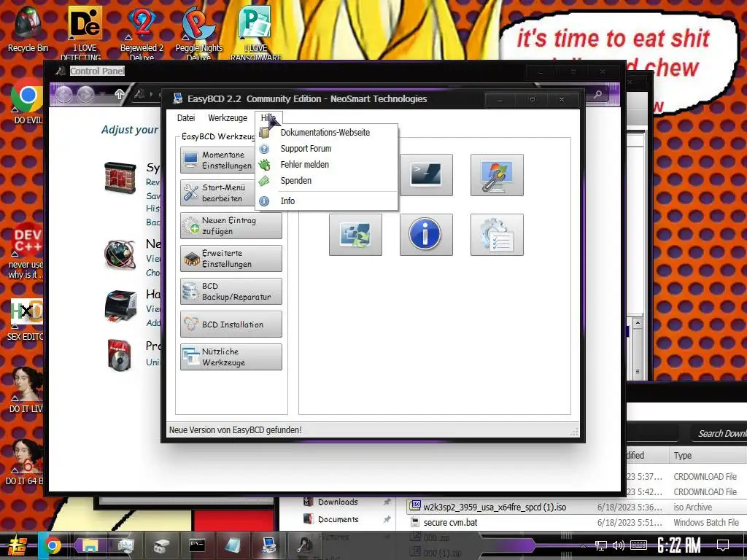Click the BCD Installation button
This screenshot has width=747, height=560.
point(231,324)
